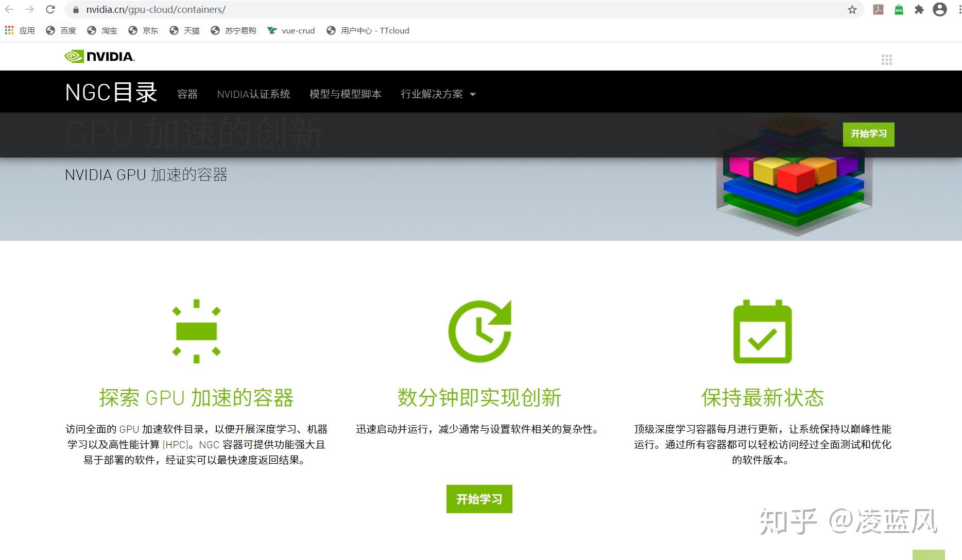The height and width of the screenshot is (560, 962).
Task: Reload the current page
Action: 50,9
